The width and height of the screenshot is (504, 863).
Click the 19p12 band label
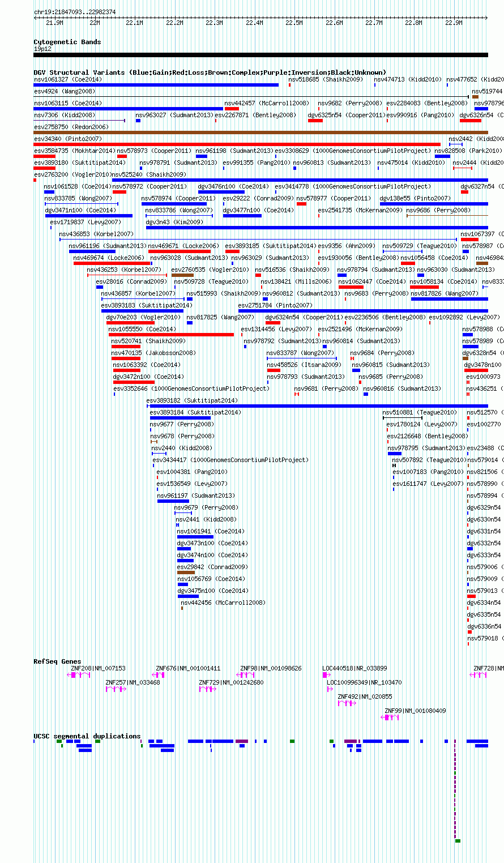42,49
